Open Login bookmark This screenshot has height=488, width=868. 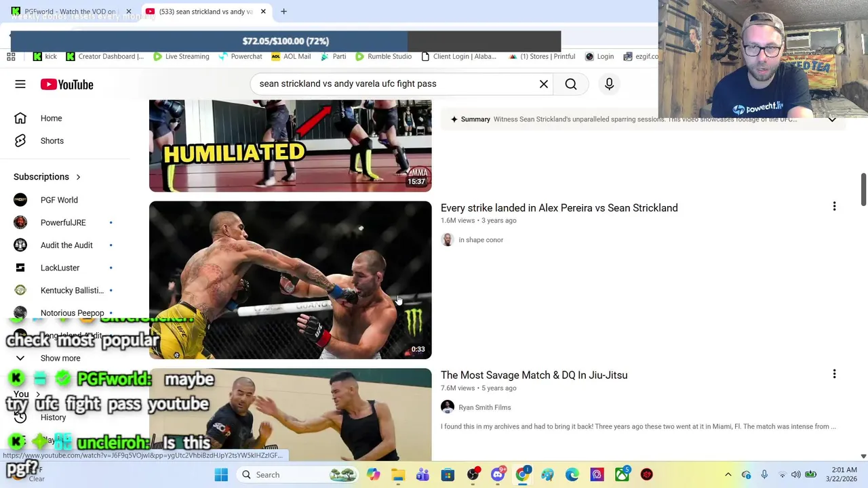pyautogui.click(x=599, y=56)
